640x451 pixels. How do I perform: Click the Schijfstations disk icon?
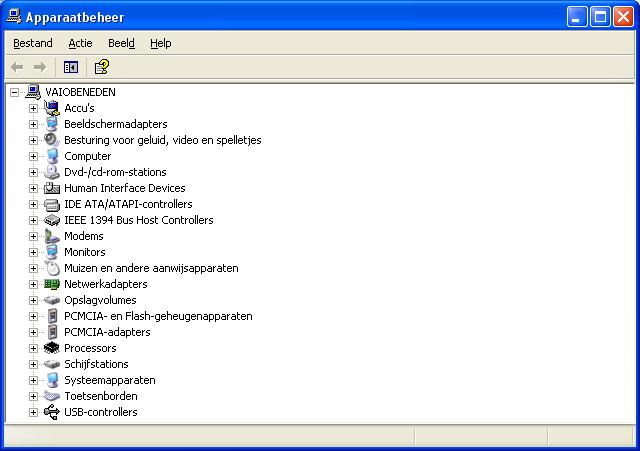tap(52, 364)
